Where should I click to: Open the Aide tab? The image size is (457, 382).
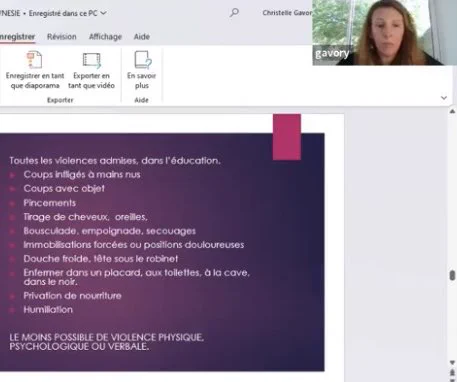(142, 37)
